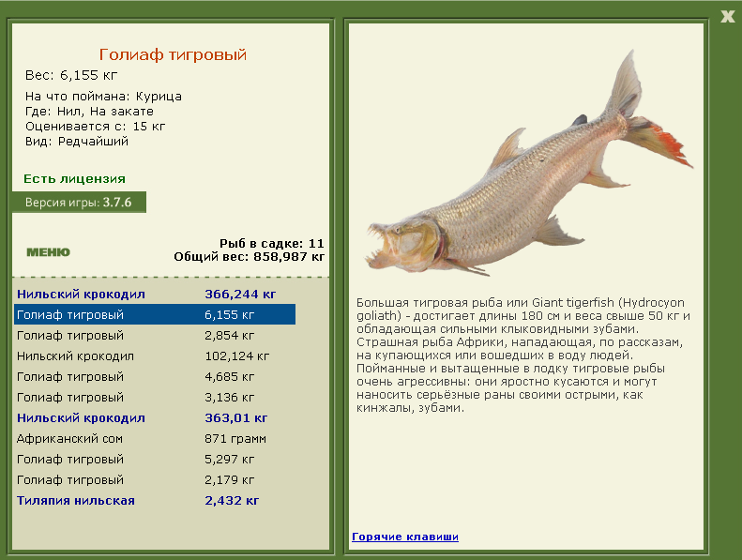The image size is (742, 560).
Task: Select Африканский сом 871 грамм row
Action: pos(155,439)
